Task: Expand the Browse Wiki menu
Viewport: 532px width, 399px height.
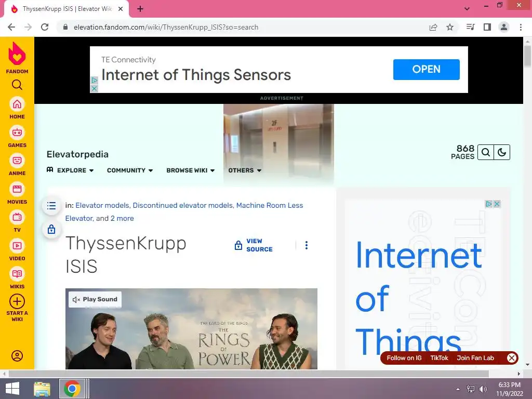Action: 191,170
